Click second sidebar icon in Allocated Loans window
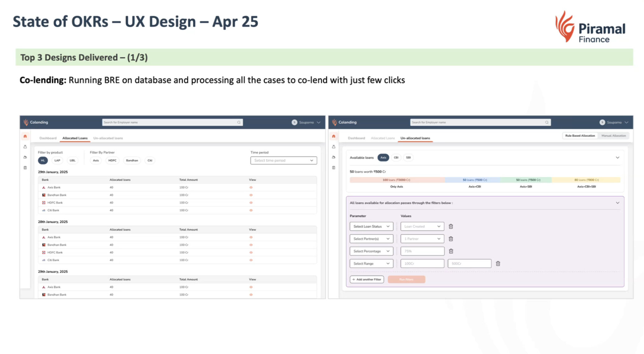The width and height of the screenshot is (644, 354). point(25,147)
